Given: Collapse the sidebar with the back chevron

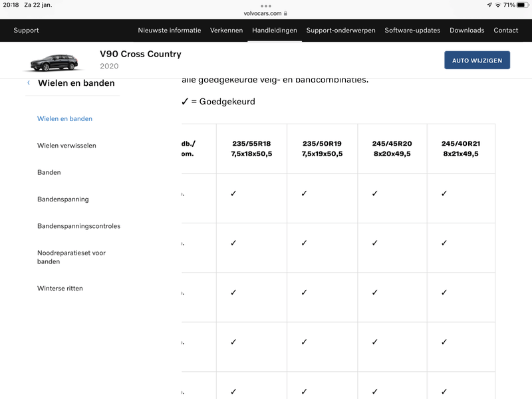Looking at the screenshot, I should [x=27, y=82].
